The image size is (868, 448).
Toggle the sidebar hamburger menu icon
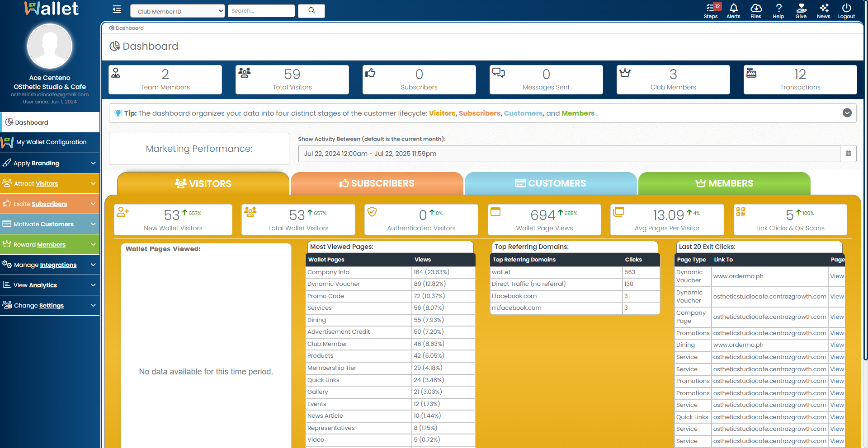(x=117, y=9)
